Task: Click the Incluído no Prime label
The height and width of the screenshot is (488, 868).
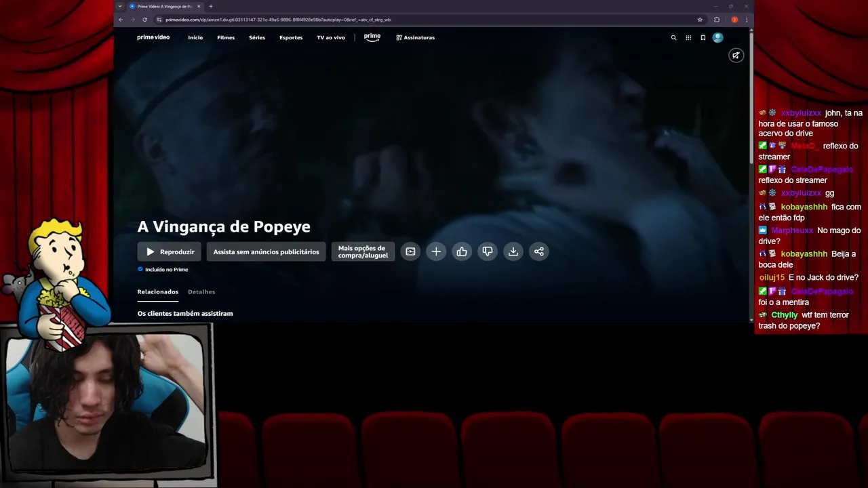Action: coord(163,270)
